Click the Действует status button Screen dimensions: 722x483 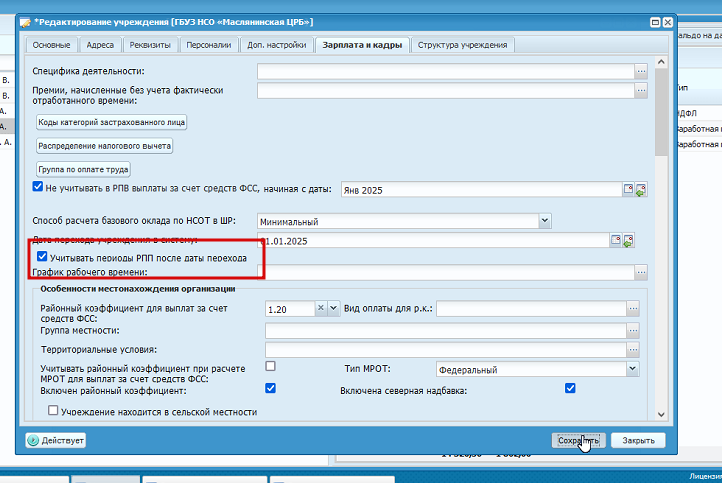click(56, 441)
